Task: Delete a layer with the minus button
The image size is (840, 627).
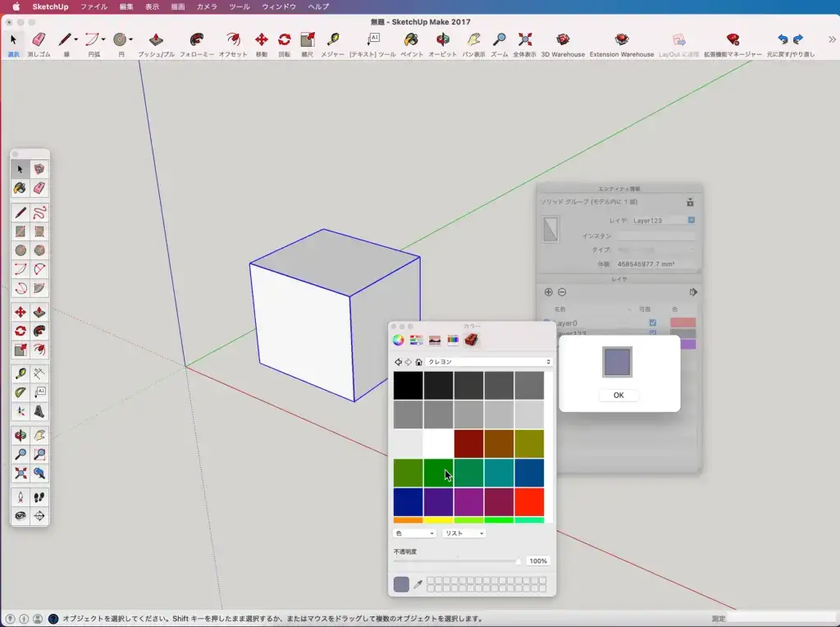Action: coord(562,292)
